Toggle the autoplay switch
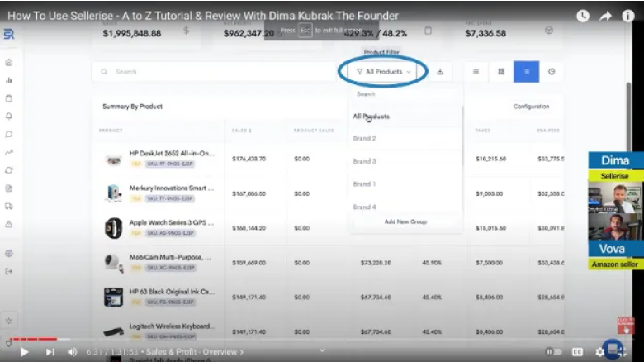The image size is (644, 362). click(553, 352)
